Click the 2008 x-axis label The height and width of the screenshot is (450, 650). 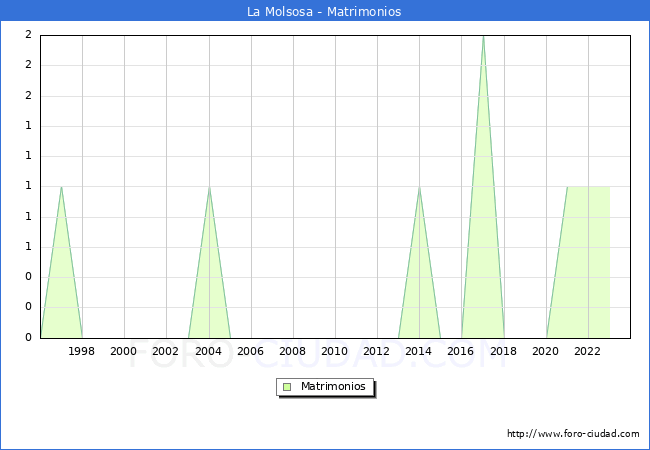pyautogui.click(x=292, y=351)
